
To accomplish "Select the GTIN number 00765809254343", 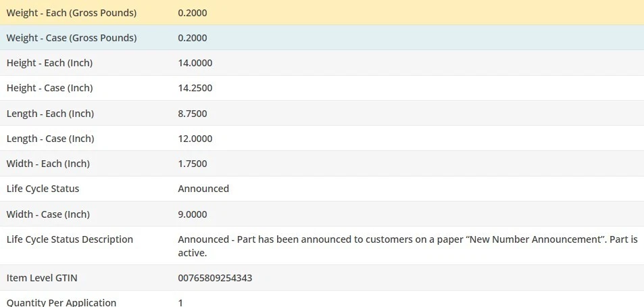I will pos(216,278).
